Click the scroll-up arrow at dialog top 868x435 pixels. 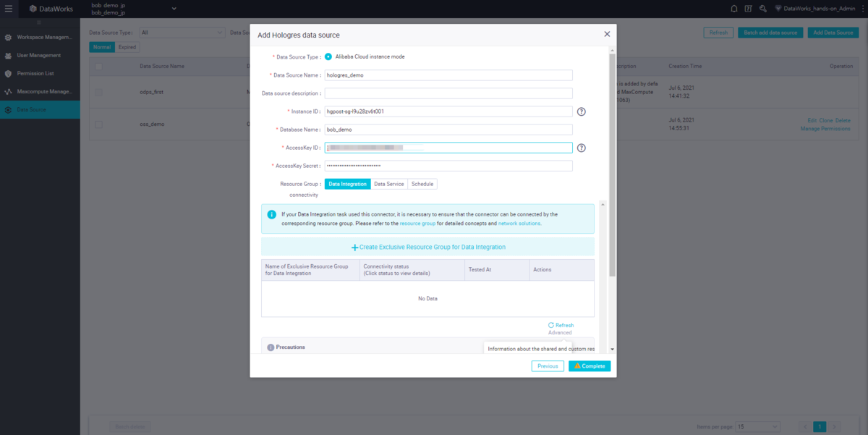click(612, 50)
